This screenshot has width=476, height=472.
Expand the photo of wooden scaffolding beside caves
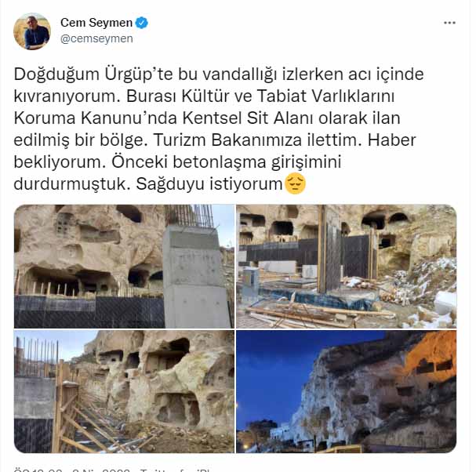(x=124, y=391)
